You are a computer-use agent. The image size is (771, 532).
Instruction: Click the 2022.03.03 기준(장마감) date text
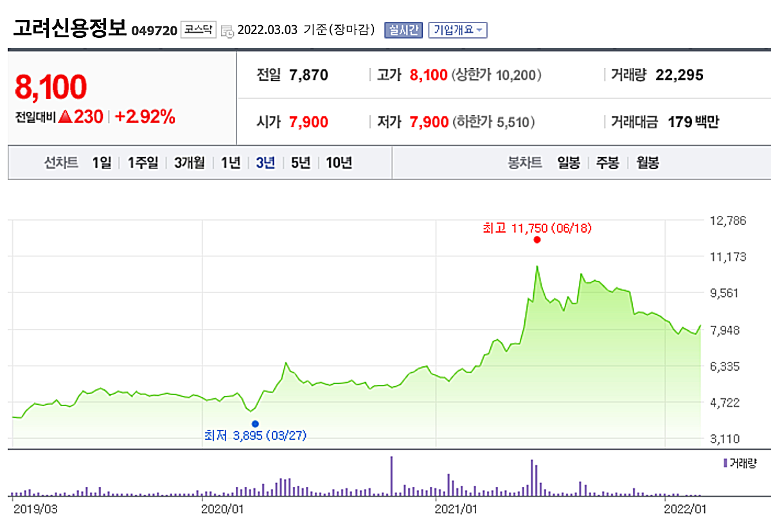(x=306, y=30)
